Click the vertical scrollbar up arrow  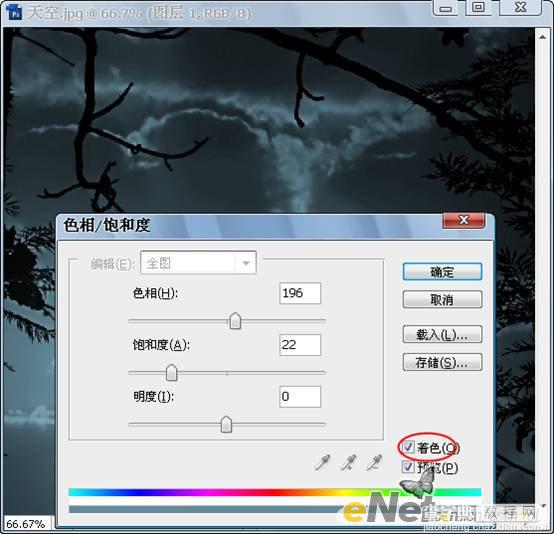coord(542,37)
